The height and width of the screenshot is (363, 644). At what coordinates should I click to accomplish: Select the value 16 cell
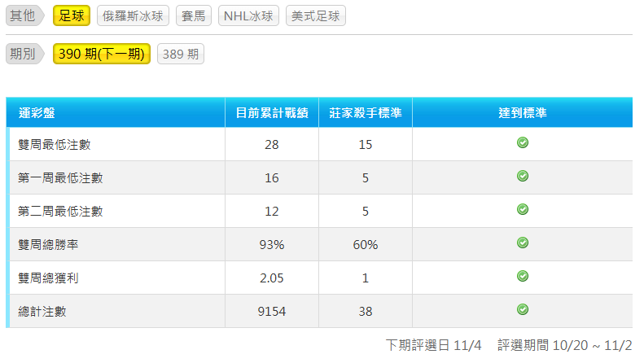[x=272, y=177]
